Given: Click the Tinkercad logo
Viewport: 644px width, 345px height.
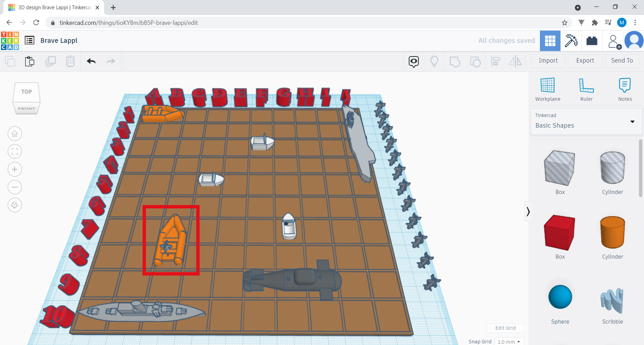Looking at the screenshot, I should pyautogui.click(x=10, y=41).
